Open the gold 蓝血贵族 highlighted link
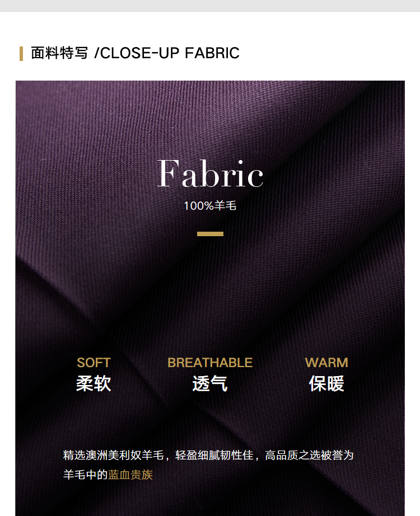The image size is (420, 516). click(130, 475)
